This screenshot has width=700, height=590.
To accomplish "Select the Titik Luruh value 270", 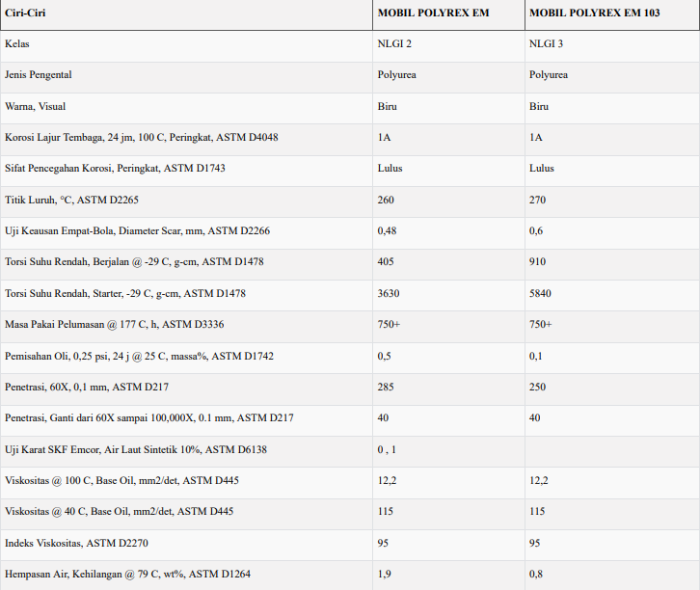I will [x=537, y=200].
